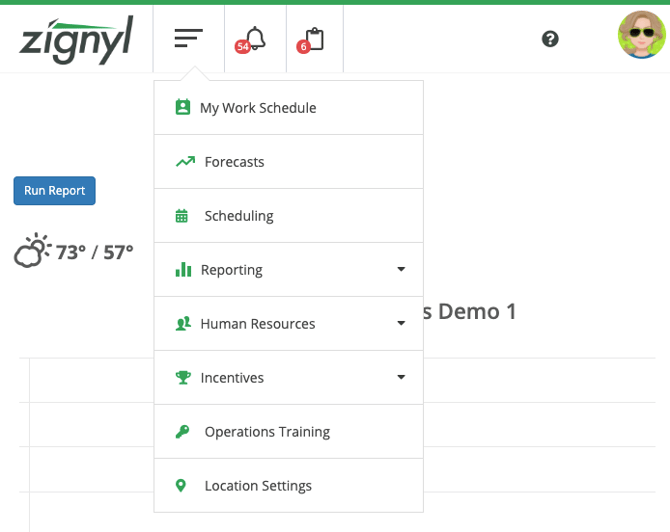Expand the Human Resources submenu
This screenshot has height=532, width=670.
(x=257, y=324)
